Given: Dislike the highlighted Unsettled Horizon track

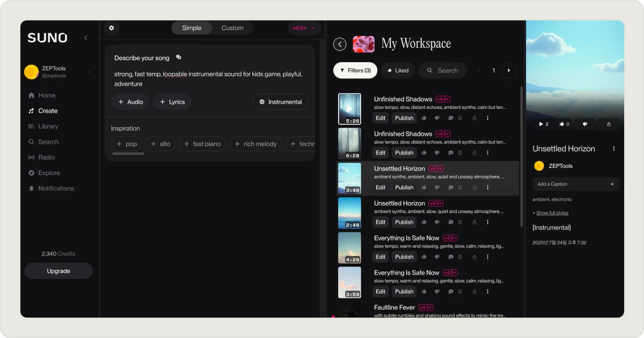Looking at the screenshot, I should [x=437, y=187].
